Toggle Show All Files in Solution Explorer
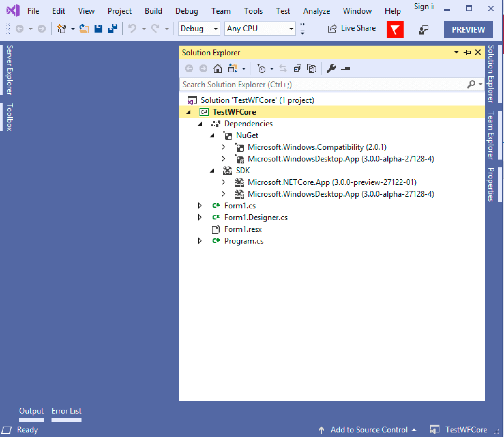 coord(312,69)
